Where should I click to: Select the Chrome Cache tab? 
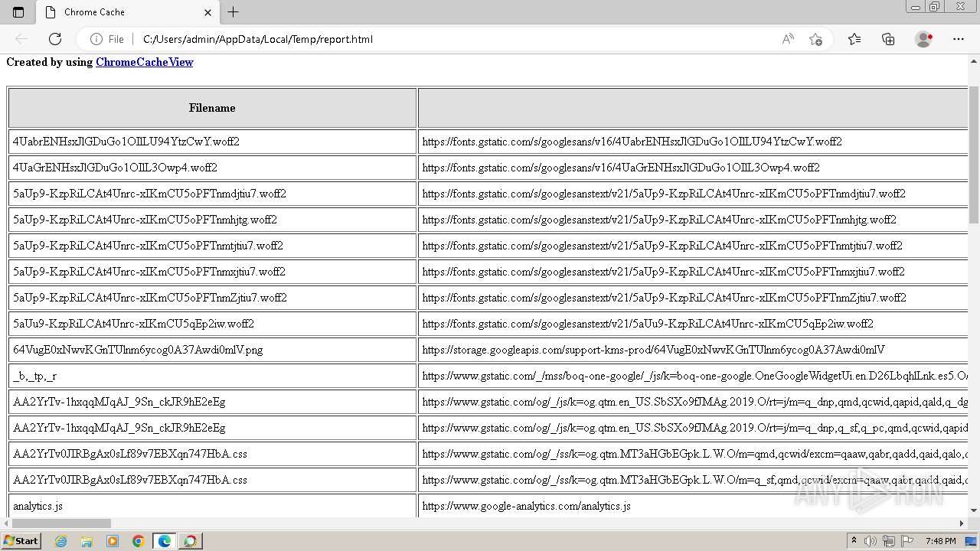click(128, 12)
